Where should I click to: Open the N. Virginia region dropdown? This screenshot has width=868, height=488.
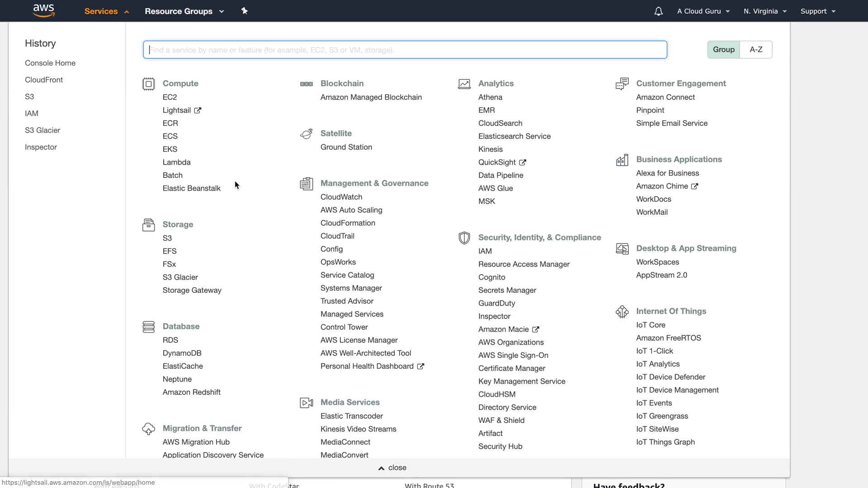[x=765, y=11]
